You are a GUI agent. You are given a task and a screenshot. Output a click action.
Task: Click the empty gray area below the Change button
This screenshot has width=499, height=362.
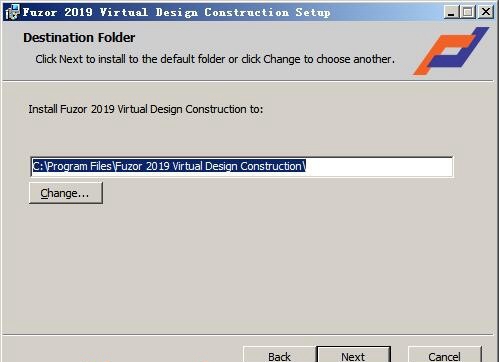pos(233,267)
